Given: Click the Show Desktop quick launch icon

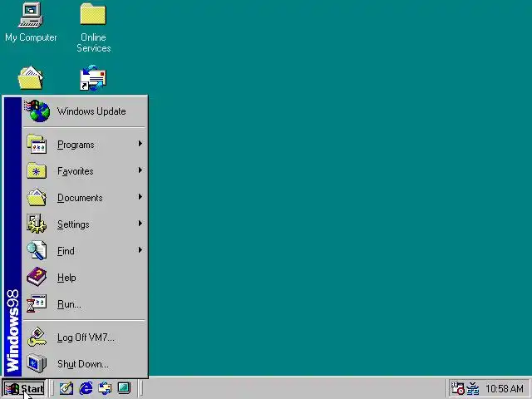Looking at the screenshot, I should pyautogui.click(x=66, y=388).
